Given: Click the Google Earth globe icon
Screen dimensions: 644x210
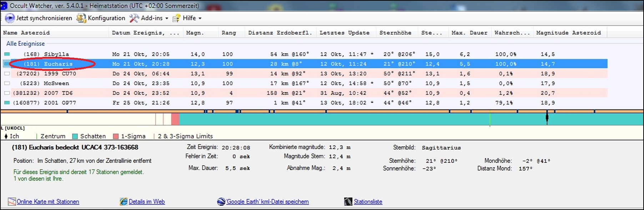Looking at the screenshot, I should (221, 201).
